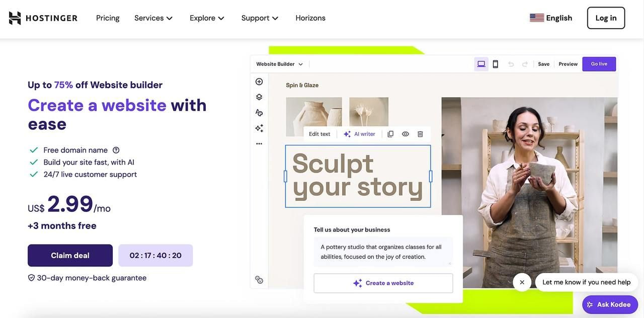644x318 pixels.
Task: Click the Go live button
Action: point(599,64)
